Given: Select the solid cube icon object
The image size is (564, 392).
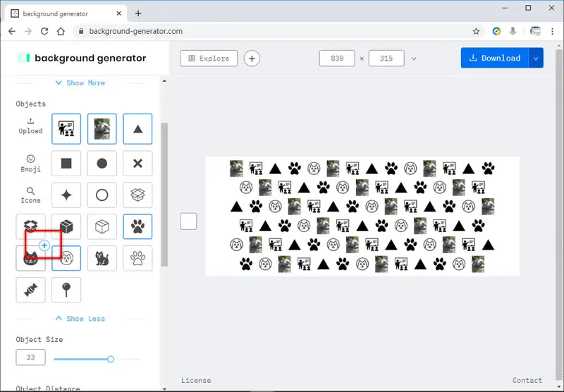Looking at the screenshot, I should point(66,226).
